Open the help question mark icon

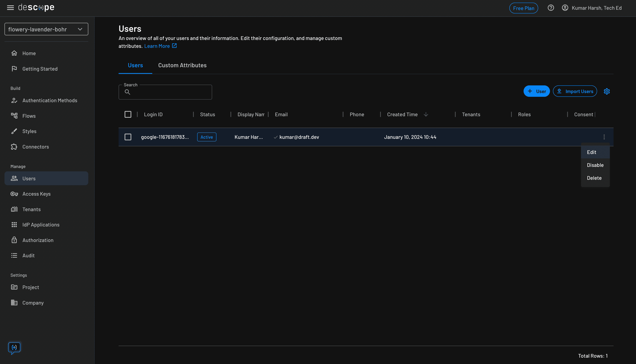coord(551,8)
